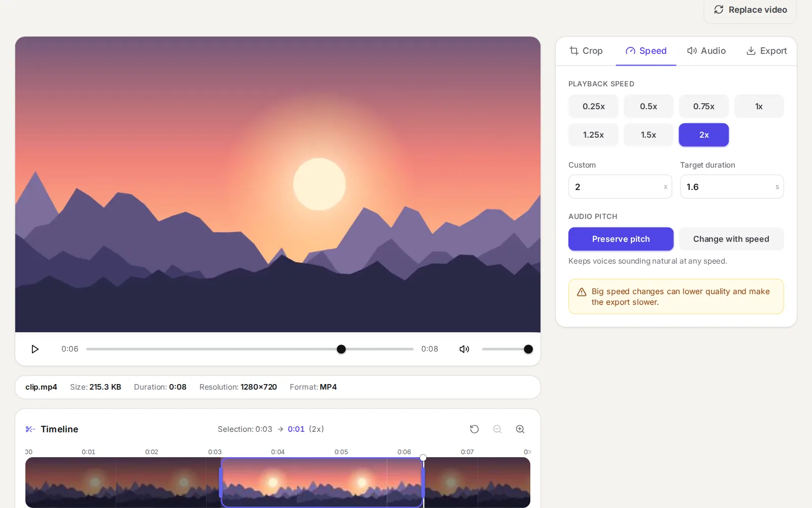Choose the 0.75x speed preset
812x508 pixels.
pyautogui.click(x=704, y=106)
